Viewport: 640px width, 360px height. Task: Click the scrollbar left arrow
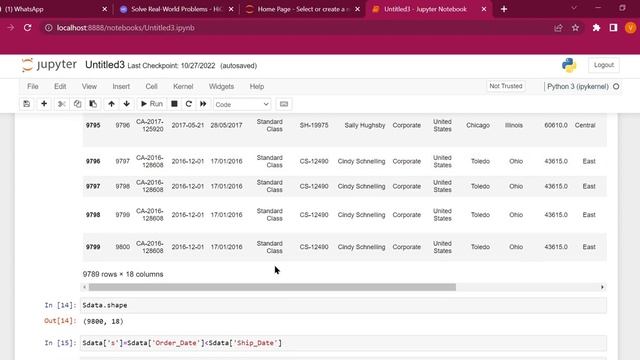pos(84,287)
